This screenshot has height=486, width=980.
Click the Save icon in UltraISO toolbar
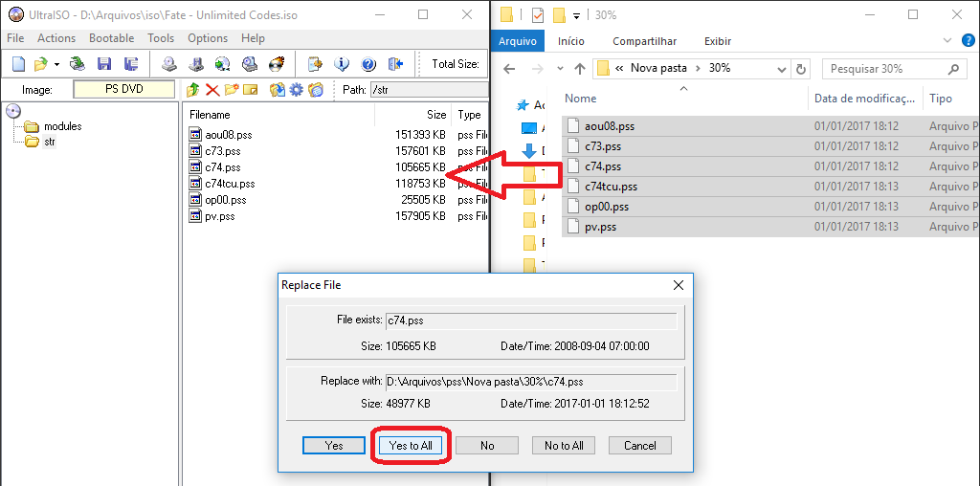104,65
